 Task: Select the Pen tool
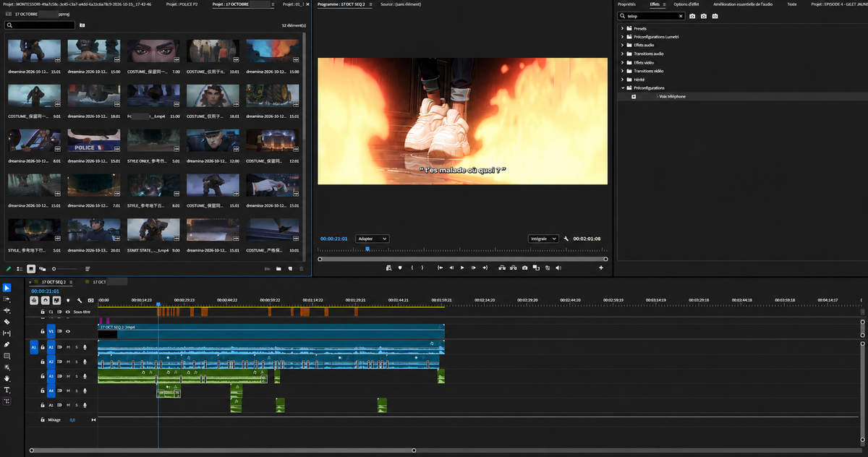click(7, 344)
